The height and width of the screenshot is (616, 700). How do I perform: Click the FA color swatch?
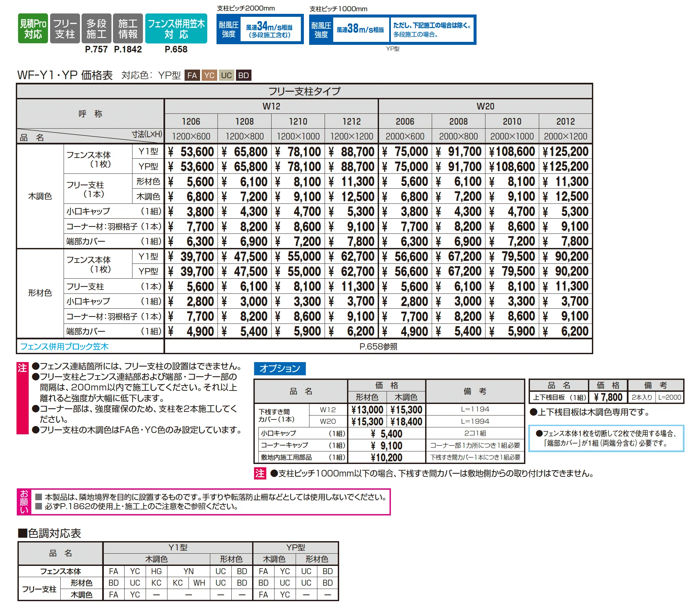[192, 75]
